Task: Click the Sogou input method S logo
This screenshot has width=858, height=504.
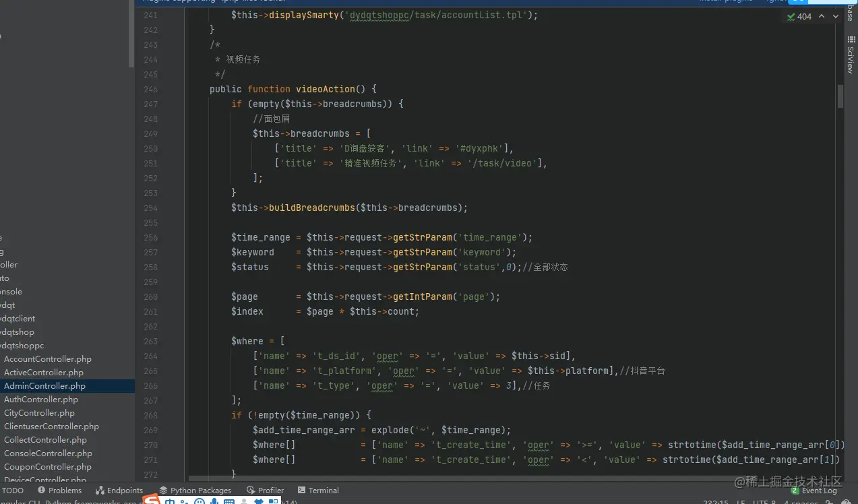Action: point(153,501)
